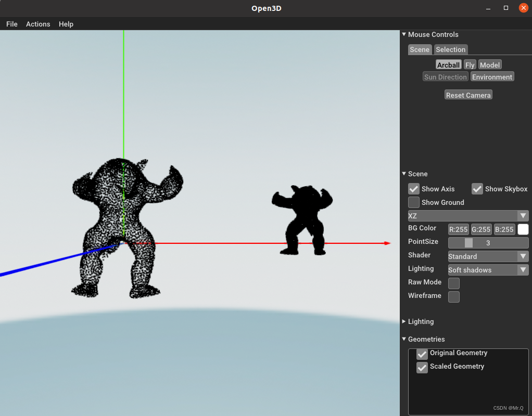Screen dimensions: 532x416
Task: Expand the Lighting section
Action: (x=404, y=321)
